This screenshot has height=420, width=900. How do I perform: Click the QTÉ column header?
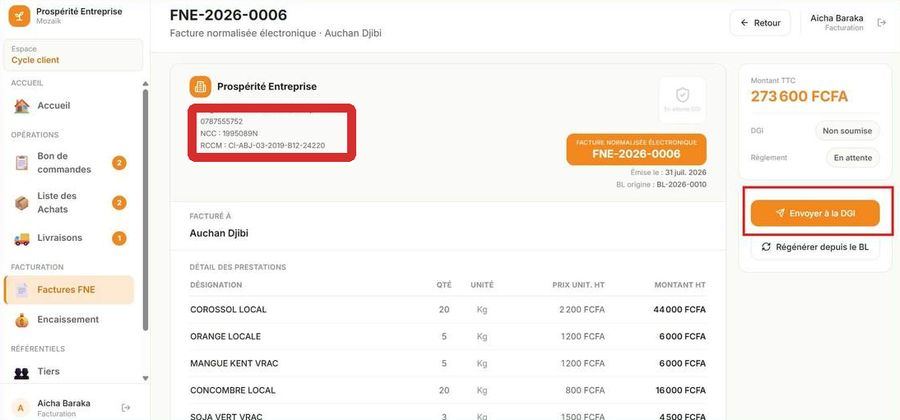point(444,285)
